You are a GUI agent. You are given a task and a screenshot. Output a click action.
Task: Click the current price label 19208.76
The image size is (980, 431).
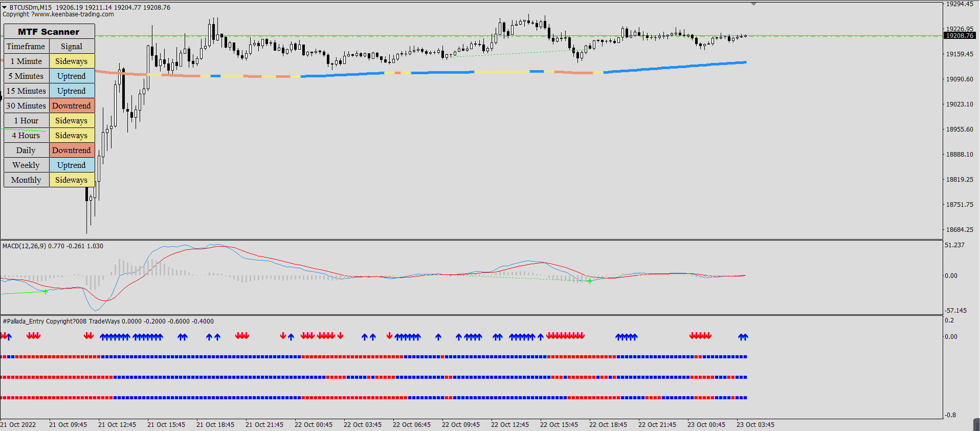click(x=960, y=36)
